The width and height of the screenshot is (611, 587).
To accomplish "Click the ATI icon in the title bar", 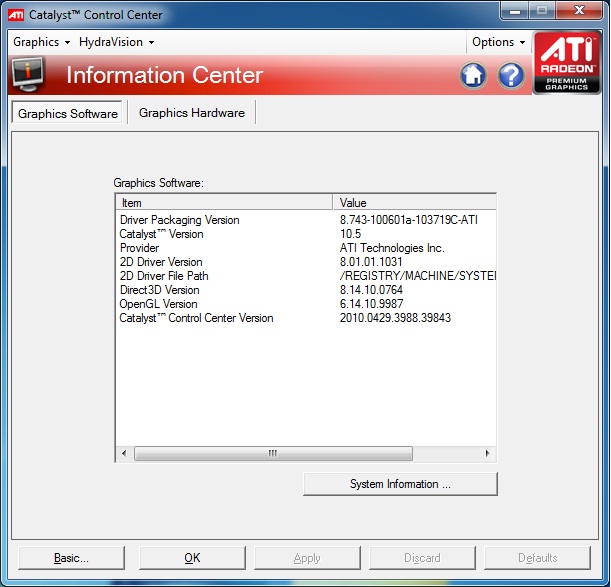I will (x=16, y=15).
